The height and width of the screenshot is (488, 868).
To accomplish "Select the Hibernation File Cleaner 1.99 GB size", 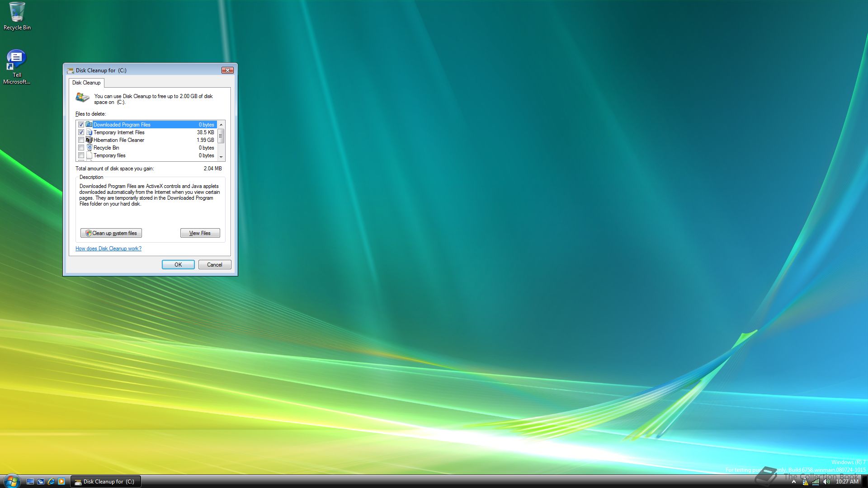I will click(205, 140).
